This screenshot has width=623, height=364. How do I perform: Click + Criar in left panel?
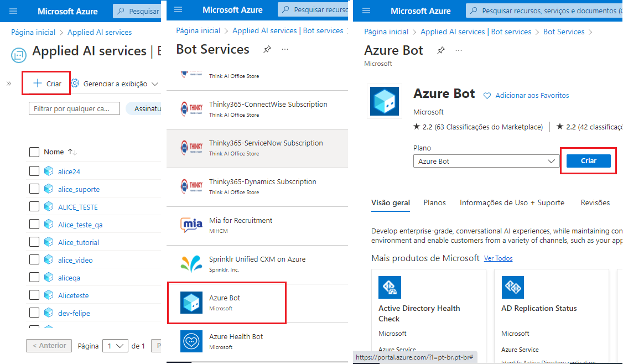coord(47,84)
